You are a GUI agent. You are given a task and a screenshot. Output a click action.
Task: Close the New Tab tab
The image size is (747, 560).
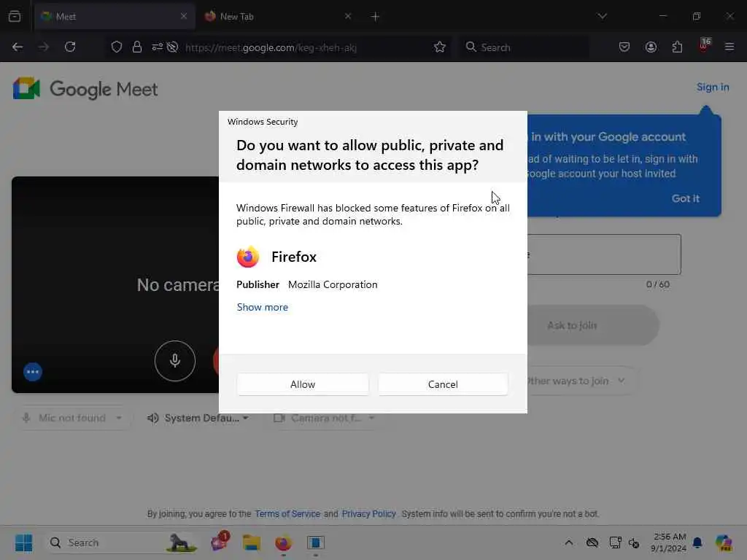click(x=348, y=16)
